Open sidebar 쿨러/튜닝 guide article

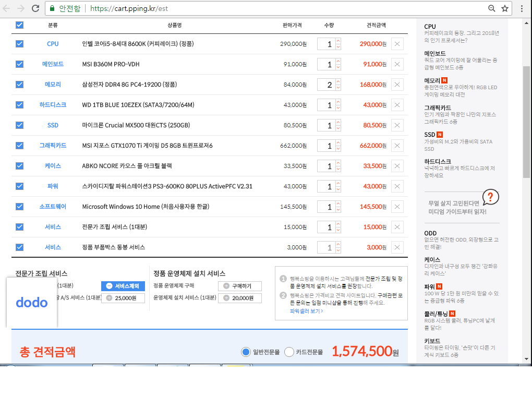tap(460, 321)
